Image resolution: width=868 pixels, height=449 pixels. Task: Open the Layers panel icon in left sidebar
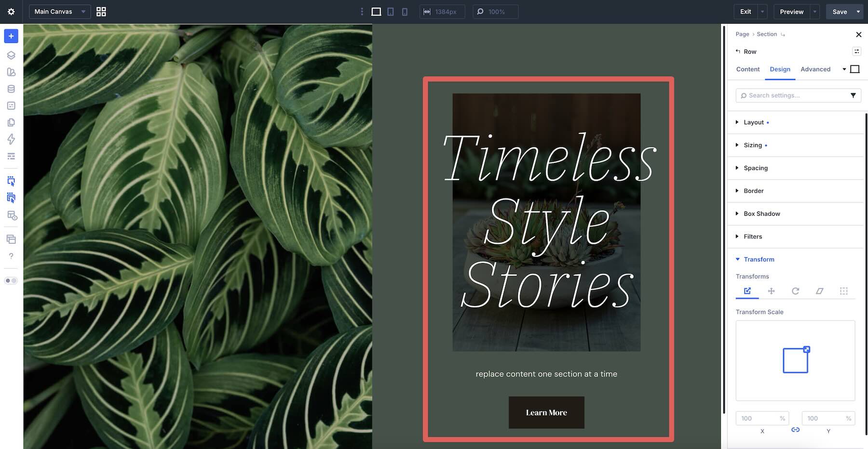(x=11, y=55)
